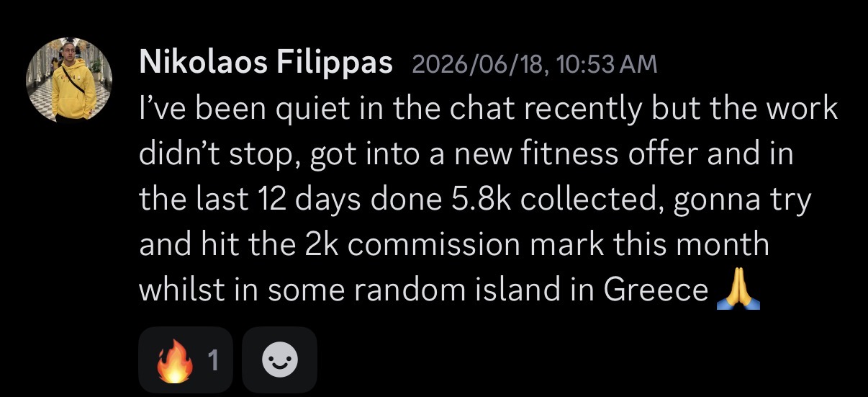Click the message line starting "didn't stop"
The height and width of the screenshot is (397, 868).
point(466,155)
